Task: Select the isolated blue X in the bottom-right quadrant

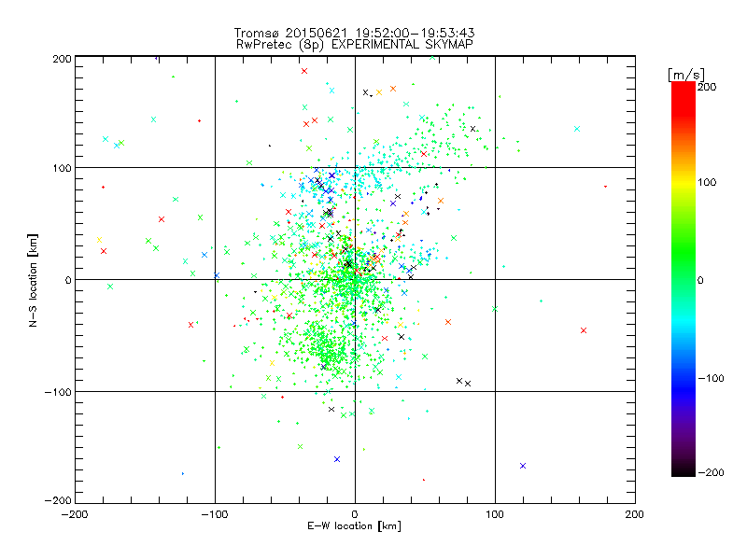Action: pyautogui.click(x=523, y=466)
